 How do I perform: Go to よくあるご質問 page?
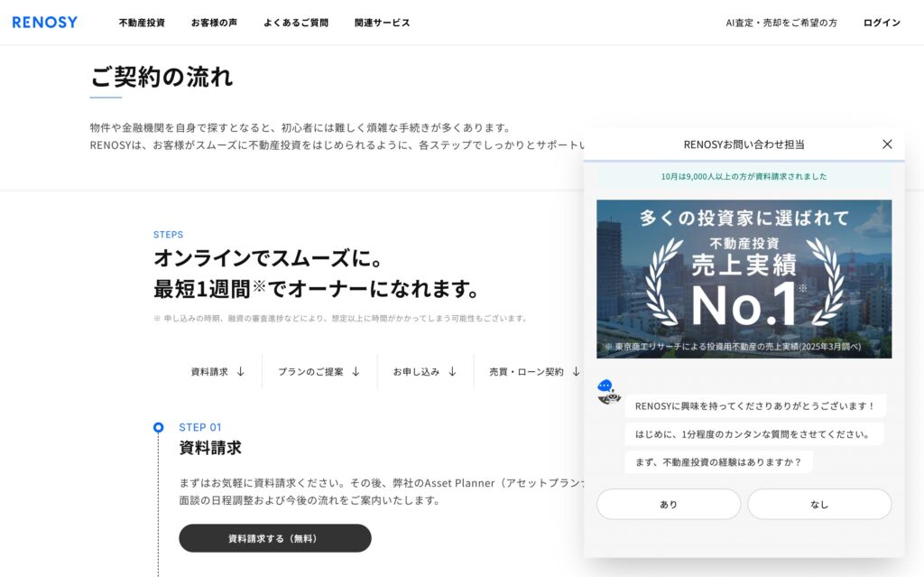click(x=296, y=23)
